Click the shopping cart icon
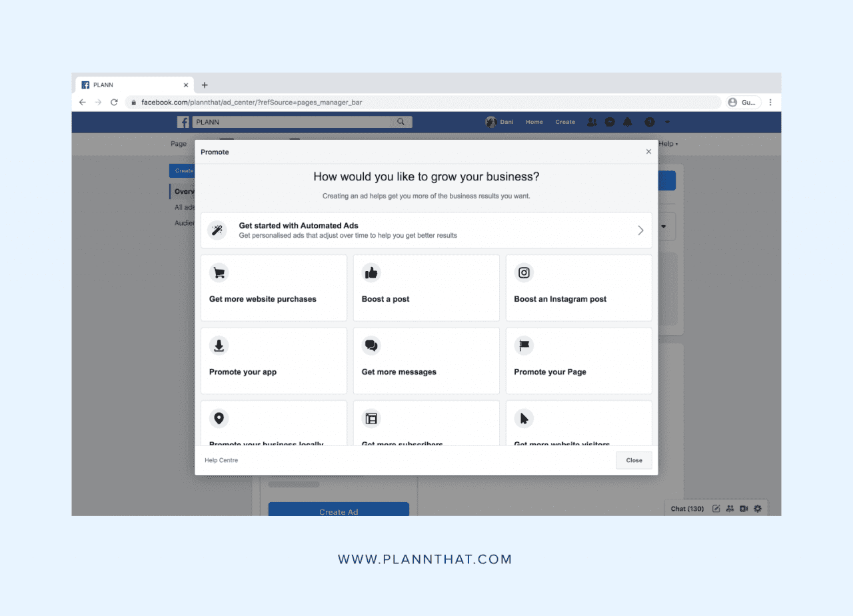 pos(219,272)
